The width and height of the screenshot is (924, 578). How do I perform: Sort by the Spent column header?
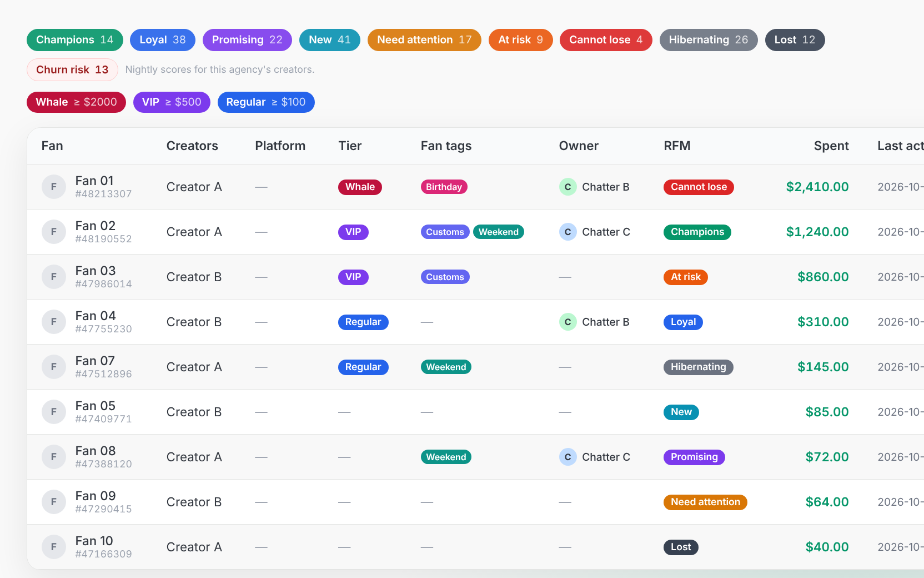[831, 146]
